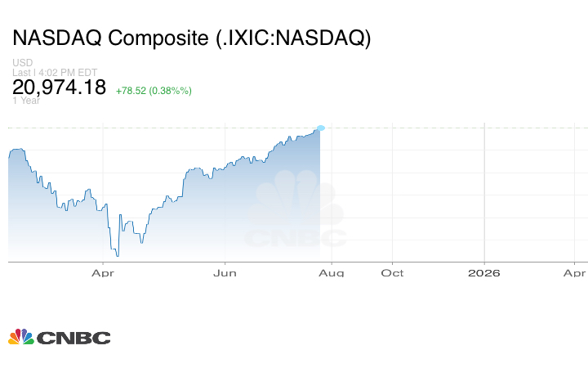
Task: Click the dashed horizontal last-price line
Action: [x=449, y=128]
